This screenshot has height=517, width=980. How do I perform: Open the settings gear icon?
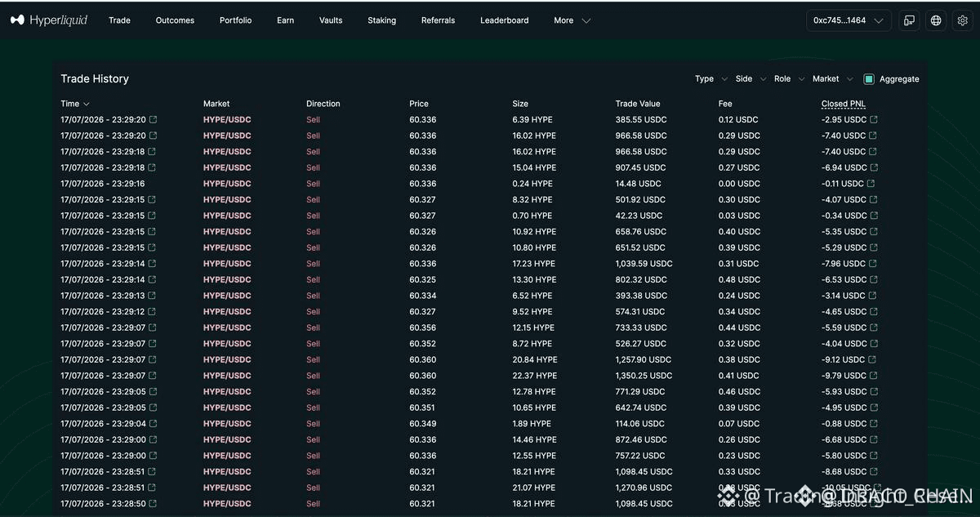(962, 20)
